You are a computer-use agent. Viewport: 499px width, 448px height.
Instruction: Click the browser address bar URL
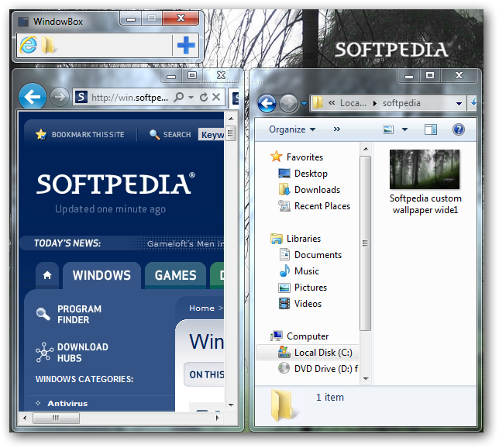pyautogui.click(x=129, y=97)
